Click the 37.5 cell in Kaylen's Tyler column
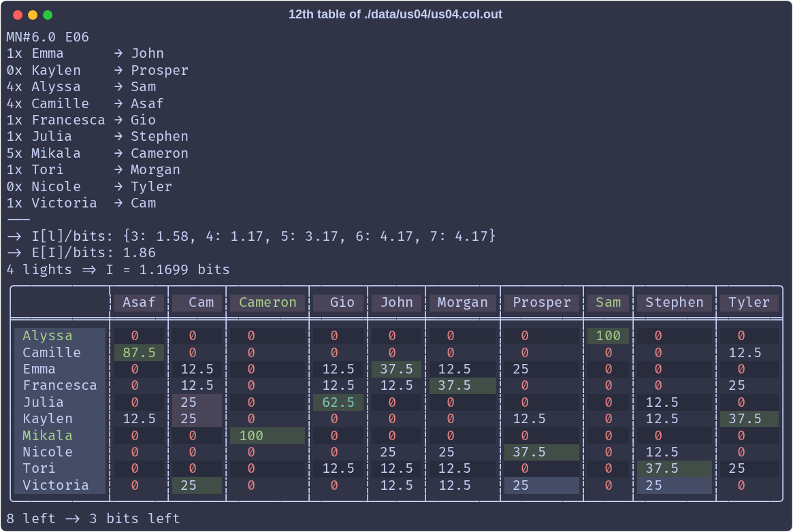Viewport: 793px width, 532px height. [x=749, y=419]
